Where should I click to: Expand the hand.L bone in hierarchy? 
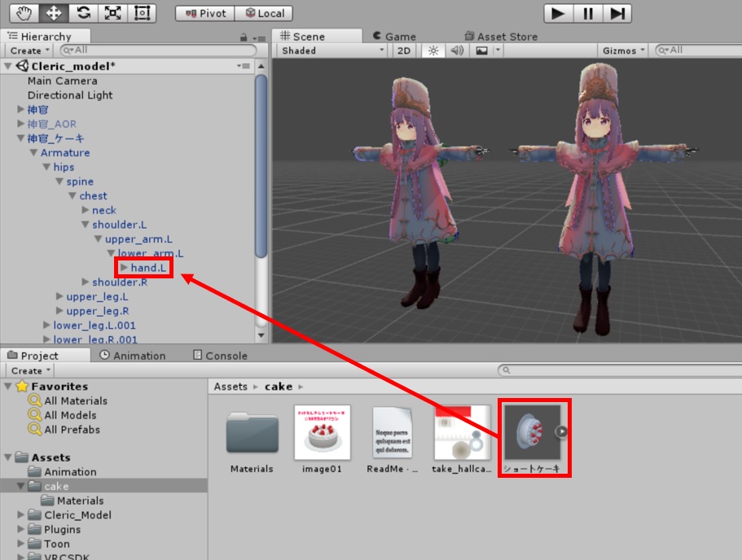[123, 268]
